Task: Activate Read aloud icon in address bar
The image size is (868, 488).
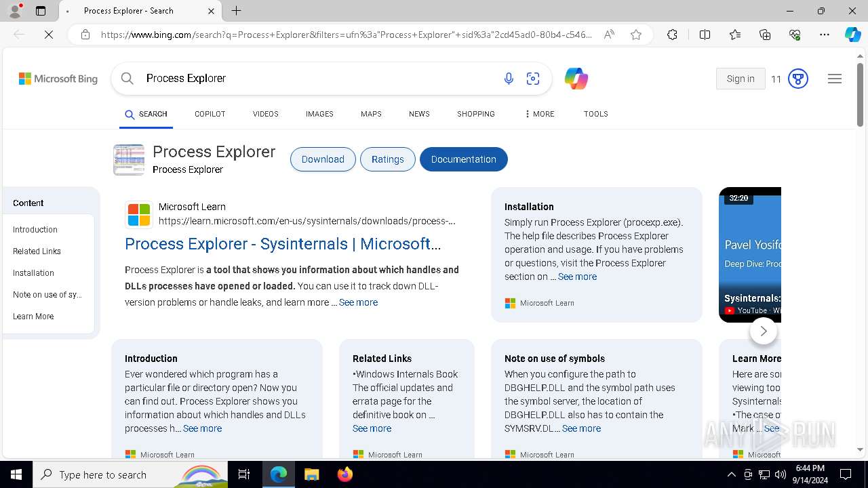Action: (609, 35)
